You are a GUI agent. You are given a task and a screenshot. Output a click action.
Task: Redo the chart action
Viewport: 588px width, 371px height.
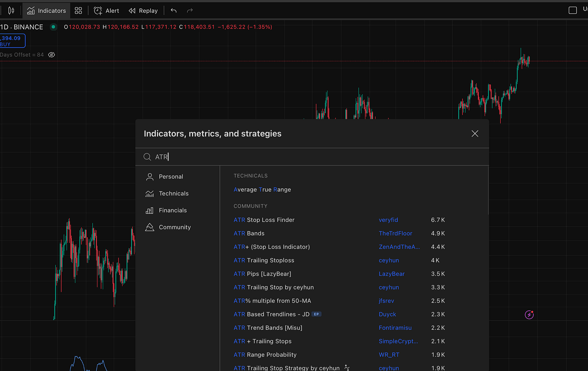190,11
